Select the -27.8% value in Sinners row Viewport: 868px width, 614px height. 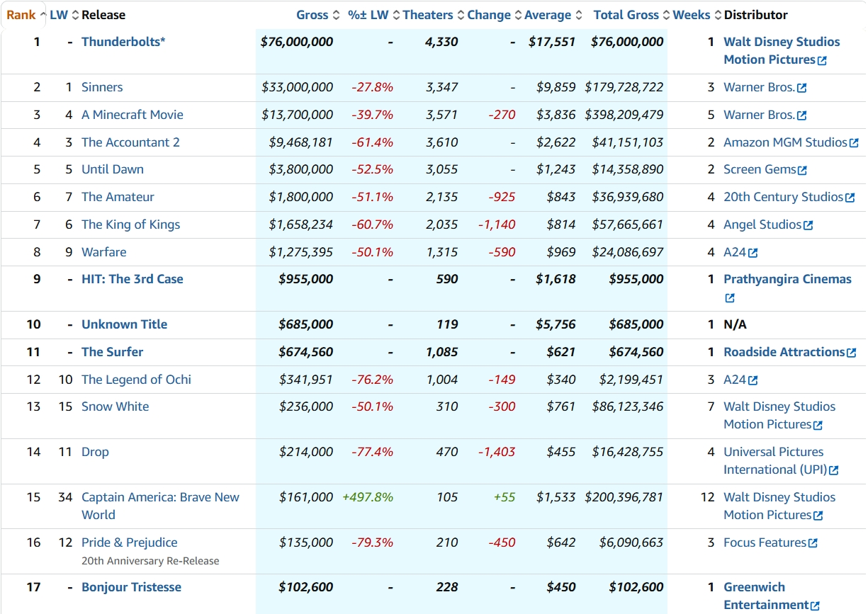pyautogui.click(x=373, y=87)
